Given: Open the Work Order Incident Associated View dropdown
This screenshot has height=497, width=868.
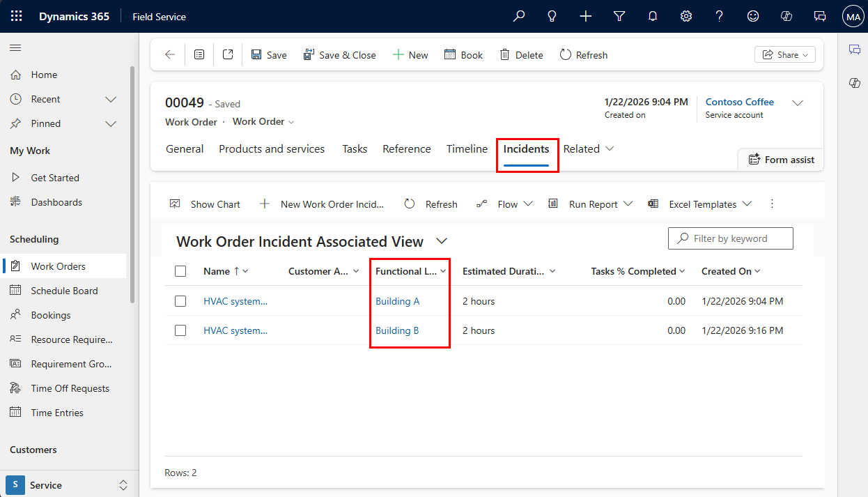Looking at the screenshot, I should click(x=442, y=241).
